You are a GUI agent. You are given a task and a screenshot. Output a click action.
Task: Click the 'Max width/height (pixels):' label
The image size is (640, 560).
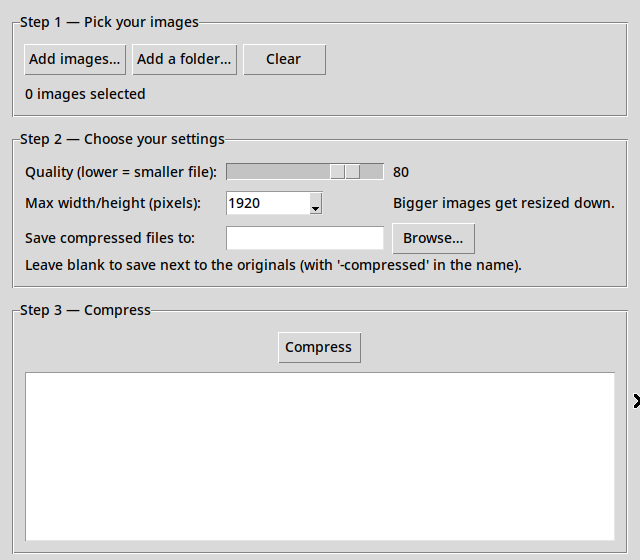[113, 203]
